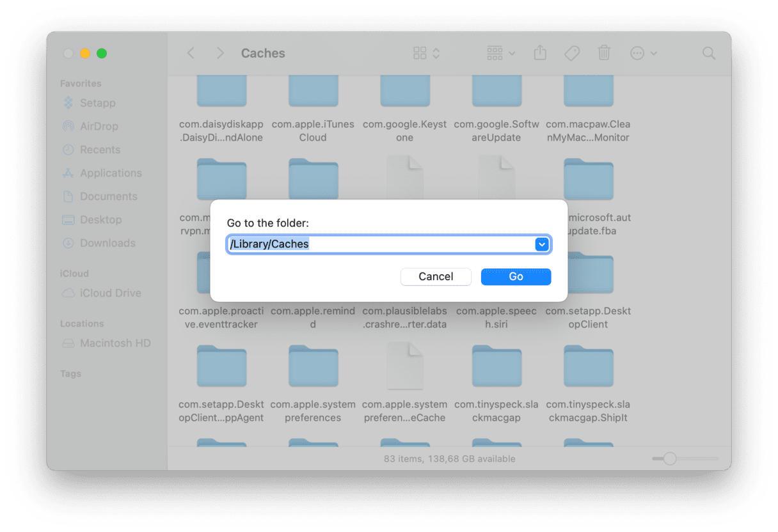Switch view using icon grid view button
Viewport: 778px width, 532px height.
pos(426,53)
